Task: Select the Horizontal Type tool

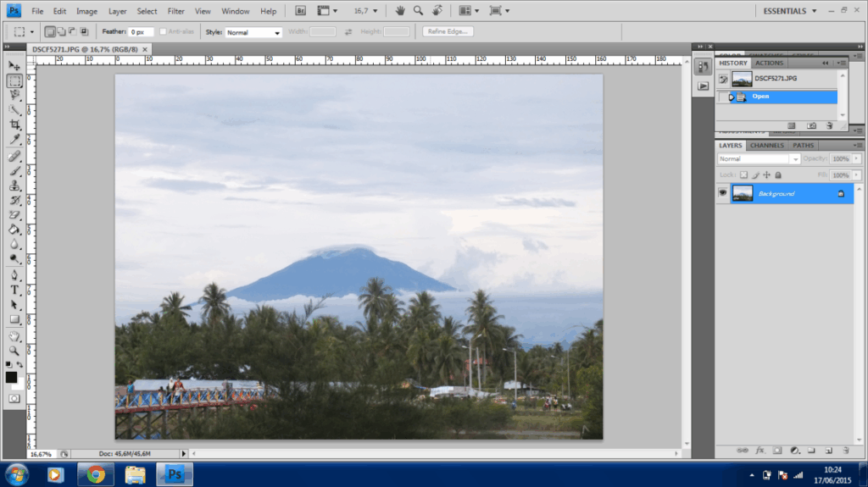Action: tap(14, 290)
